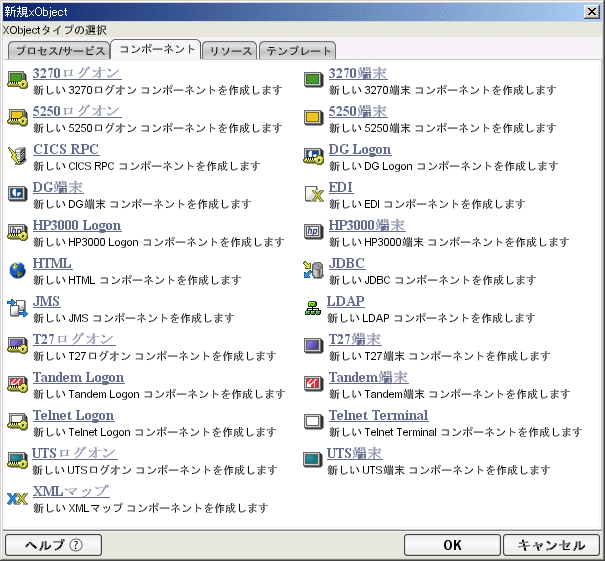The height and width of the screenshot is (561, 605).
Task: Click the DG Logon icon
Action: pyautogui.click(x=313, y=155)
